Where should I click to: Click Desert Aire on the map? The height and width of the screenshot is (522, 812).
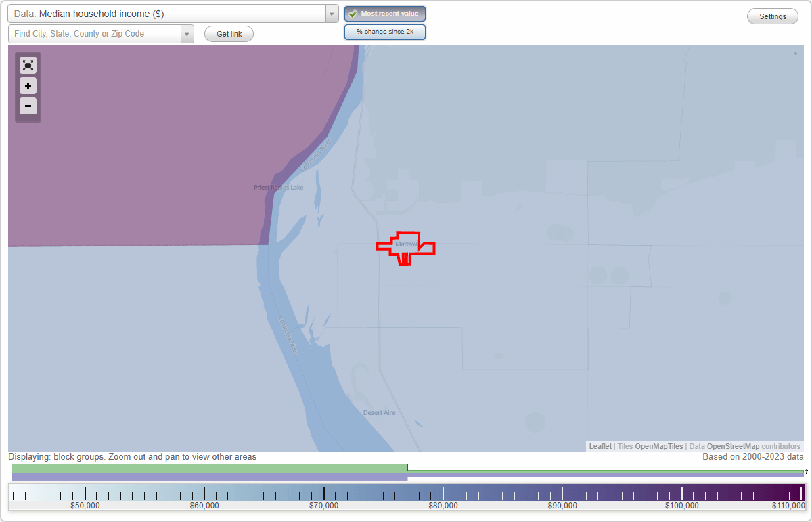[x=378, y=412]
